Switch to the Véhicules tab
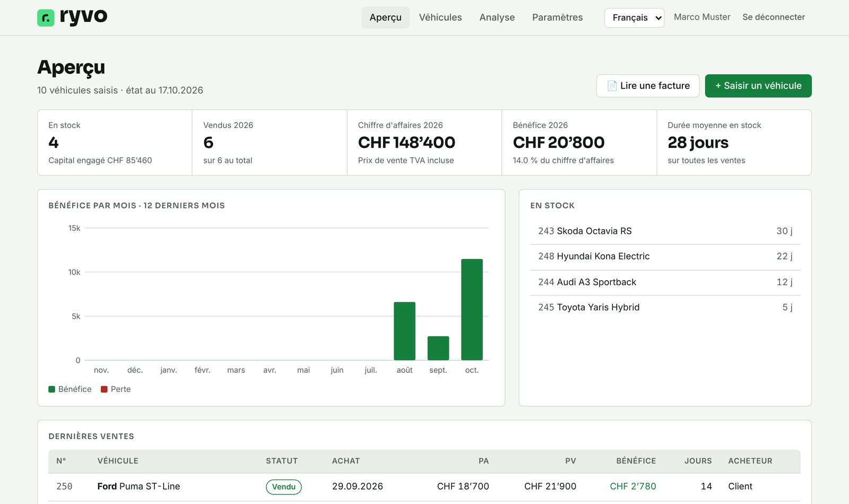Viewport: 849px width, 504px height. click(440, 18)
